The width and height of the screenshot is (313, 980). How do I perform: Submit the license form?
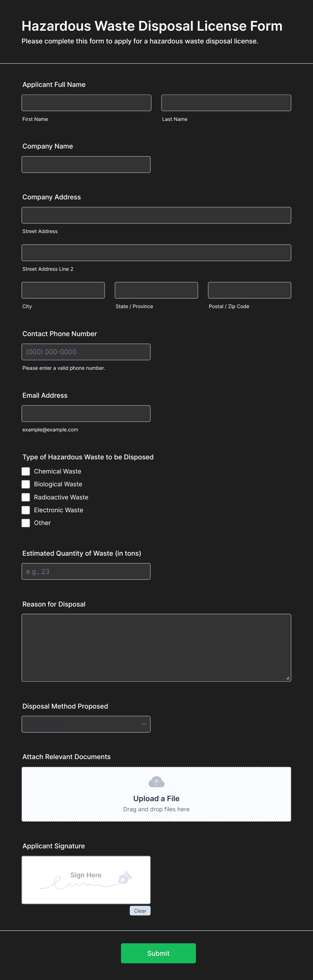tap(158, 953)
